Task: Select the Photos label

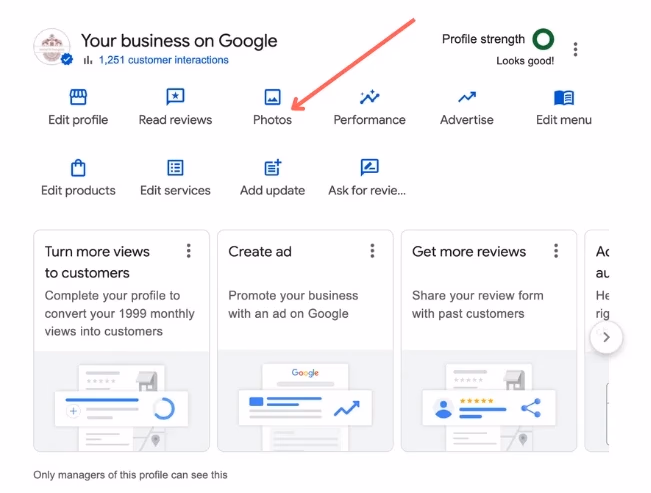Action: (x=272, y=120)
